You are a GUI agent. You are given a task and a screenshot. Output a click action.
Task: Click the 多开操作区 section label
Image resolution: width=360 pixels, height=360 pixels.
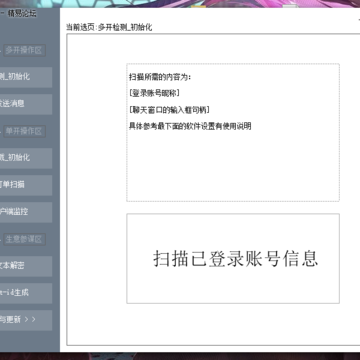coord(24,50)
